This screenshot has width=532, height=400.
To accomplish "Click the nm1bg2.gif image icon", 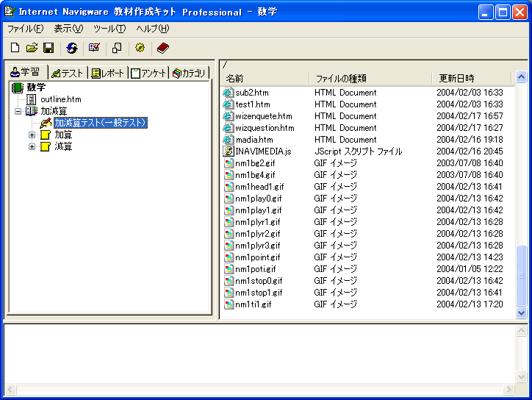I will pos(229,163).
